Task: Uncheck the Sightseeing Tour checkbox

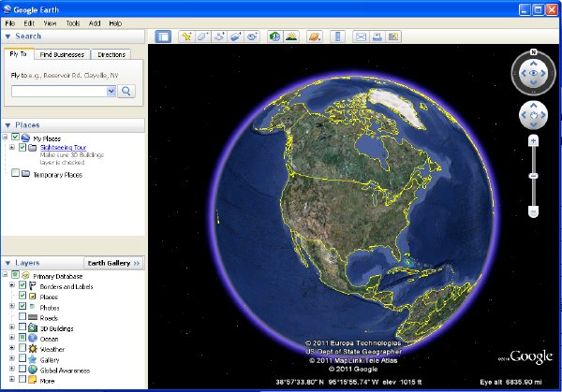Action: pyautogui.click(x=22, y=147)
